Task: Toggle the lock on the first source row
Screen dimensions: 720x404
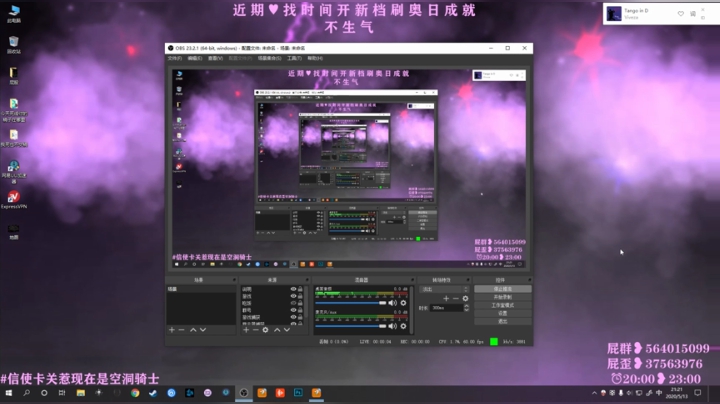Action: point(300,289)
